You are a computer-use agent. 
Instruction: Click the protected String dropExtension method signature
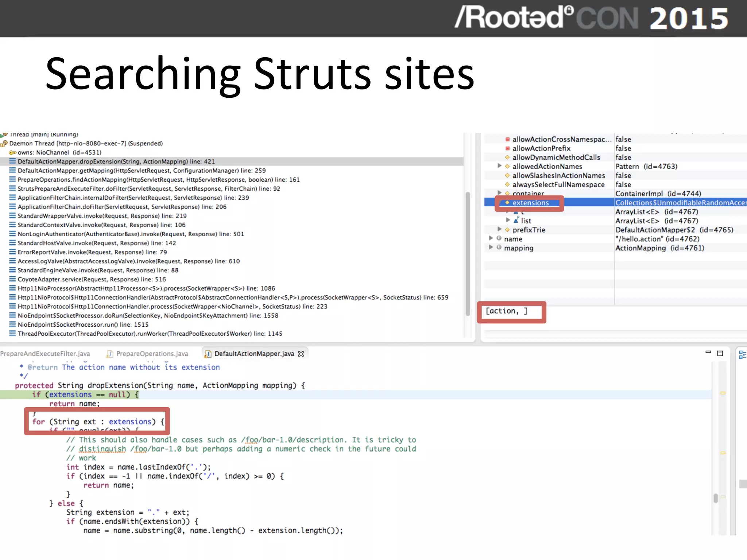[x=160, y=386]
